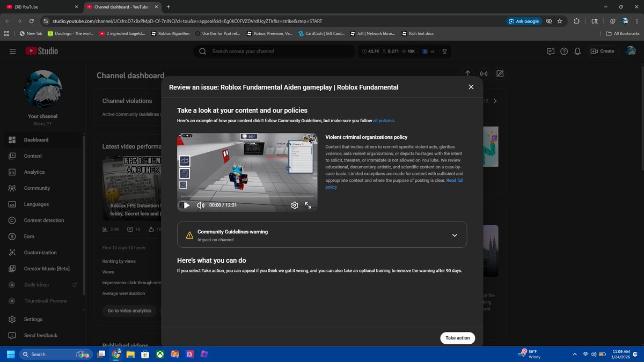Screen dimensions: 644x362
Task: Open the Rich text docs bookmark
Action: (x=417, y=33)
